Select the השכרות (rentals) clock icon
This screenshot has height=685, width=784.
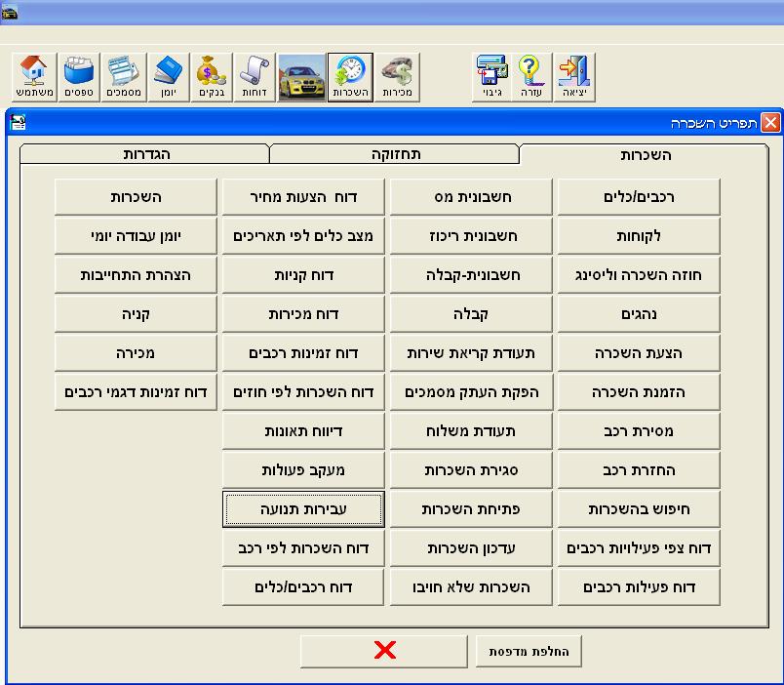(350, 77)
